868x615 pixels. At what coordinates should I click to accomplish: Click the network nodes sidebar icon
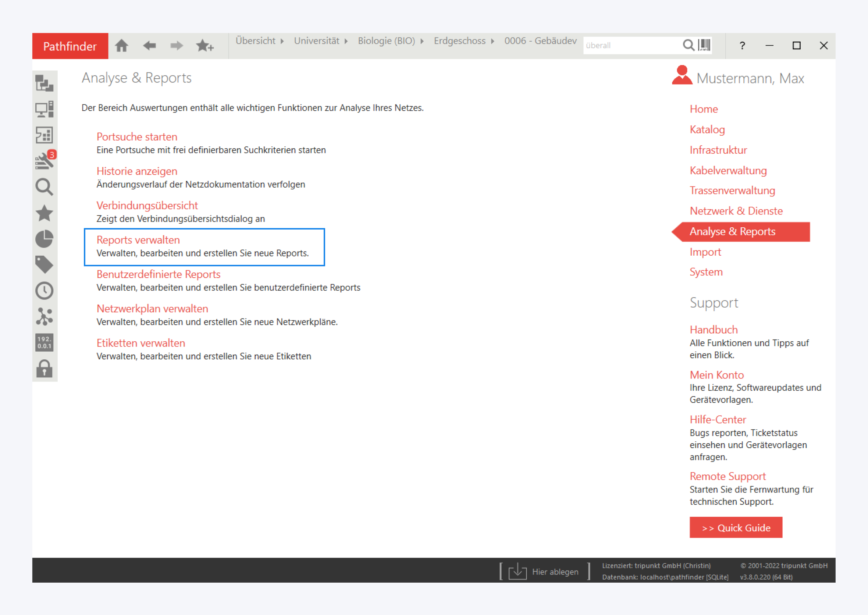point(44,317)
